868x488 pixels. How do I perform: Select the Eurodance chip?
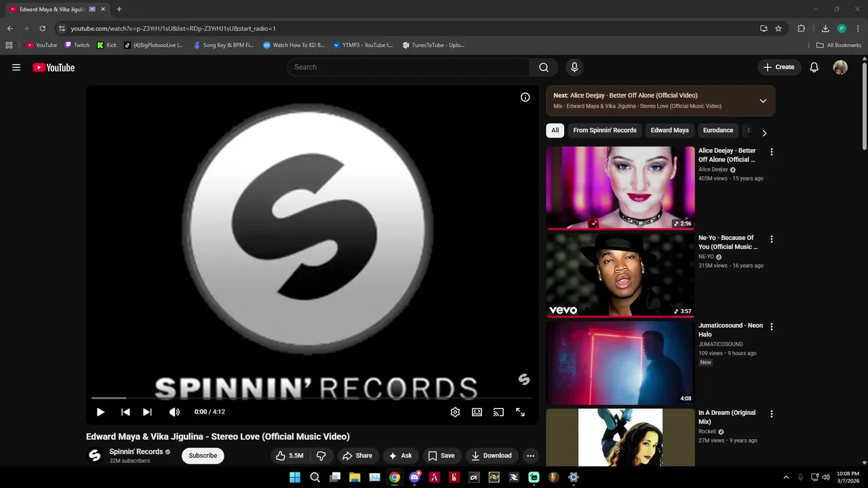click(x=718, y=130)
